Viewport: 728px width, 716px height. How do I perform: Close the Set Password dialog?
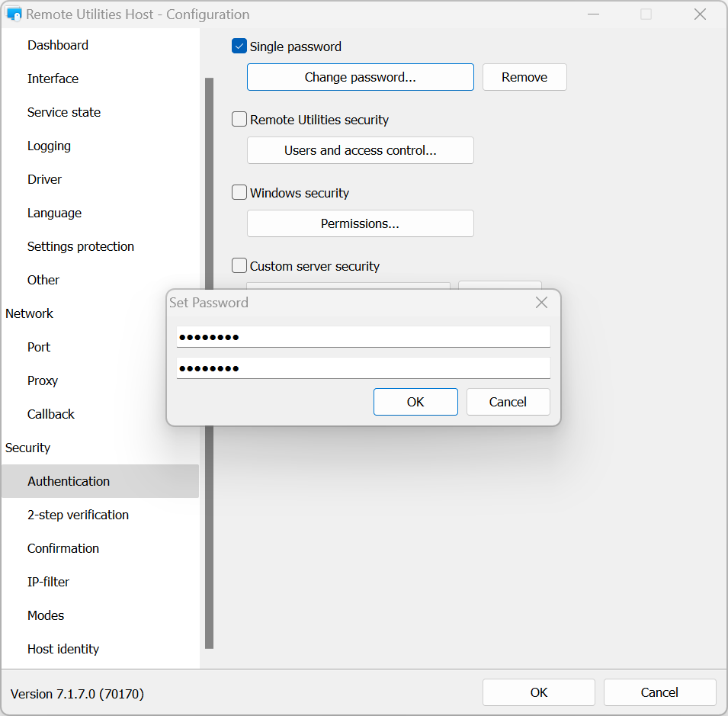pyautogui.click(x=541, y=303)
